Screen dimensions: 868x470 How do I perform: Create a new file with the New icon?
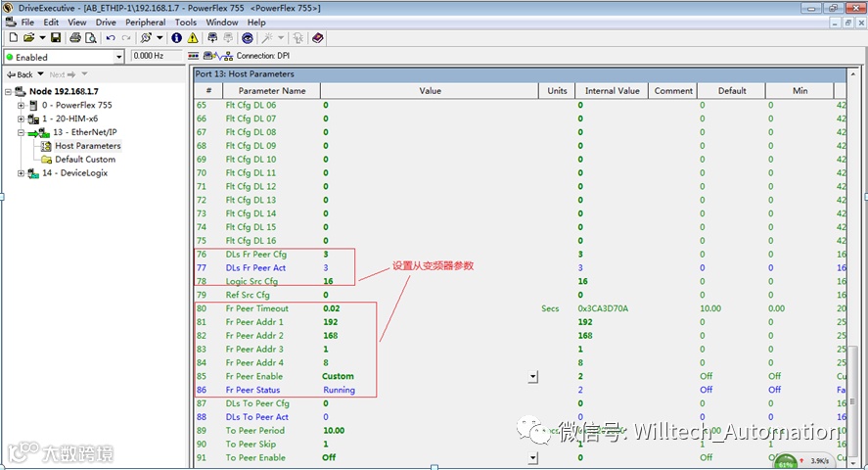(14, 37)
